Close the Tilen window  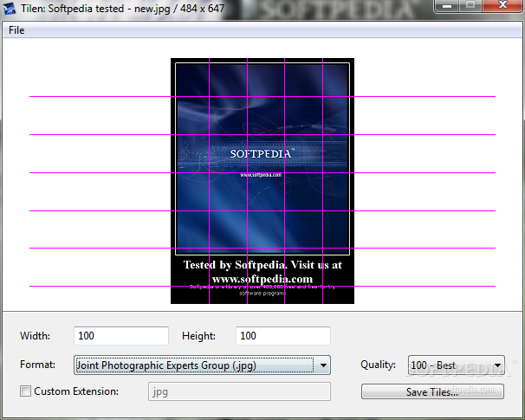[x=502, y=6]
